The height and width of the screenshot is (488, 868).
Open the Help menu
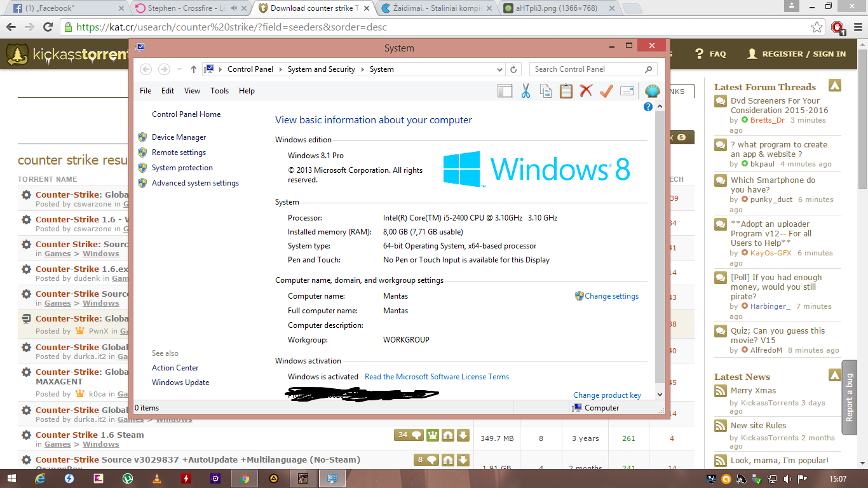coord(247,91)
